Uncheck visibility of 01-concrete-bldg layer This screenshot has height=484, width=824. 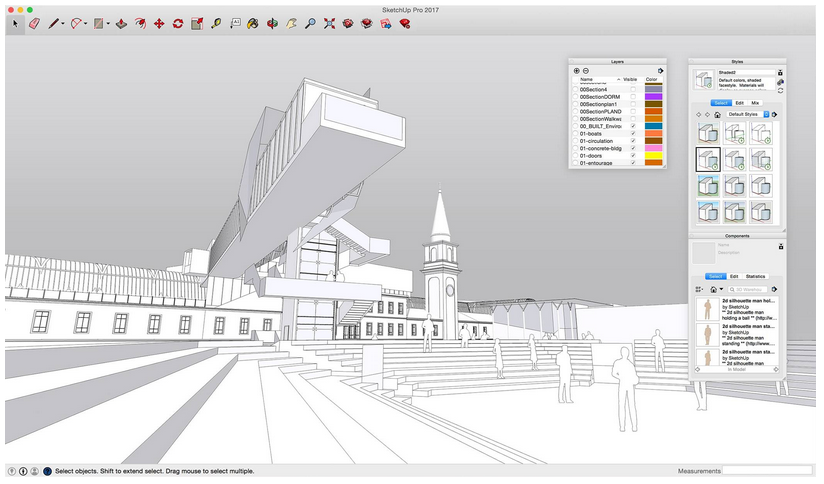(633, 148)
